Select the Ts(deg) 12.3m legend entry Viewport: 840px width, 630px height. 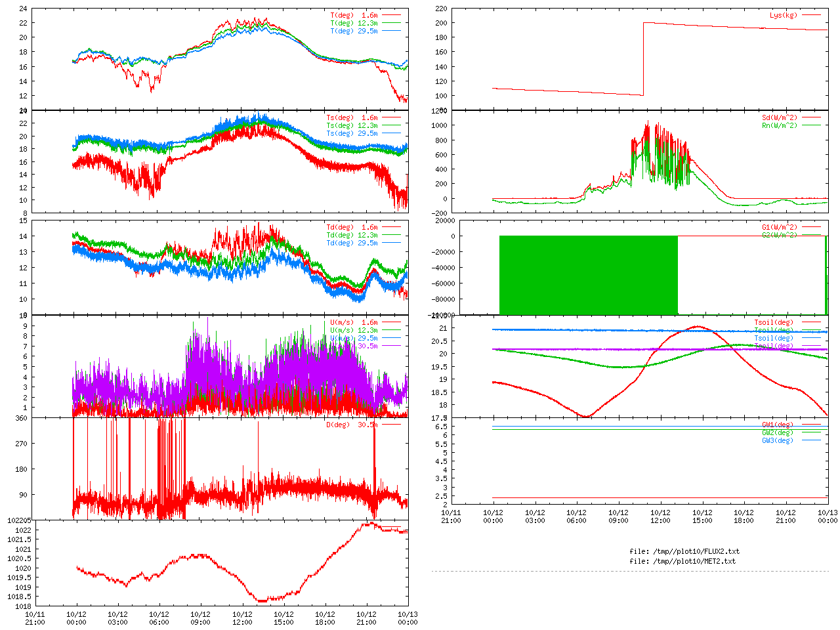(x=352, y=126)
